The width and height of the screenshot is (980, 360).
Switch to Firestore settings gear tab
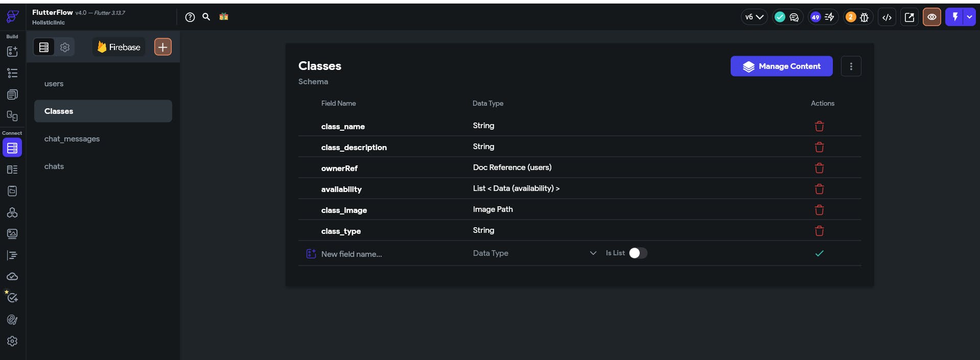coord(65,47)
